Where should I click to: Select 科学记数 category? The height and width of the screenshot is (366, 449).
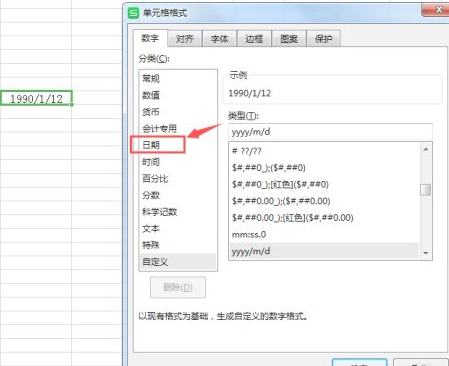coord(177,212)
